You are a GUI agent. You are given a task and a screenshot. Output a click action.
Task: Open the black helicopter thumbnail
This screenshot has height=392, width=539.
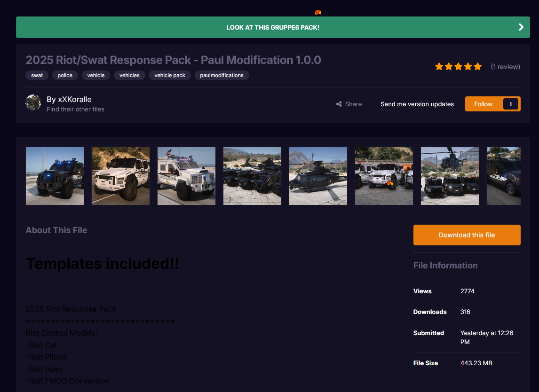tap(318, 176)
